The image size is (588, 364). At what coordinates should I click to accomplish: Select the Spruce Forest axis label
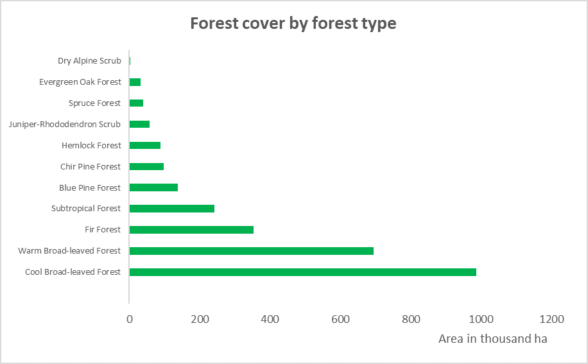tap(94, 103)
